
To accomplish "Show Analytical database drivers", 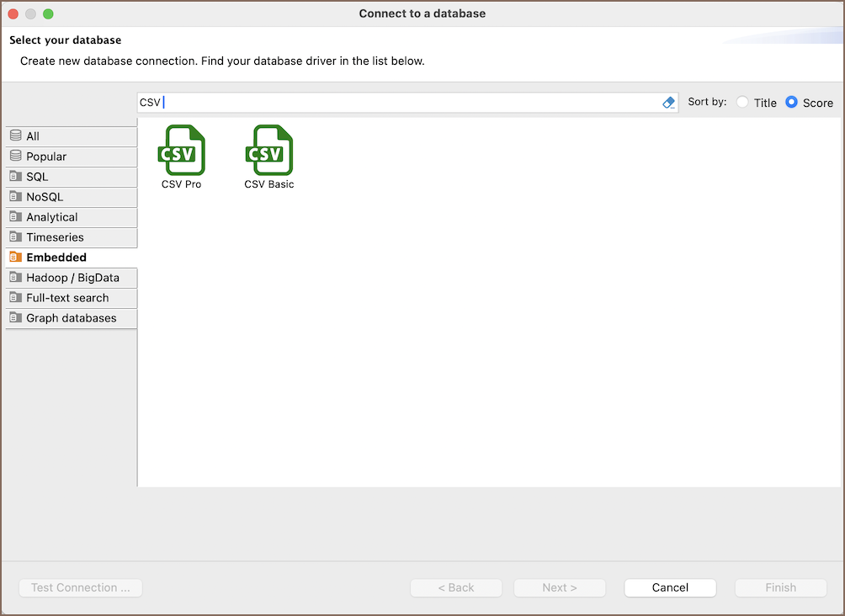I will click(x=52, y=217).
